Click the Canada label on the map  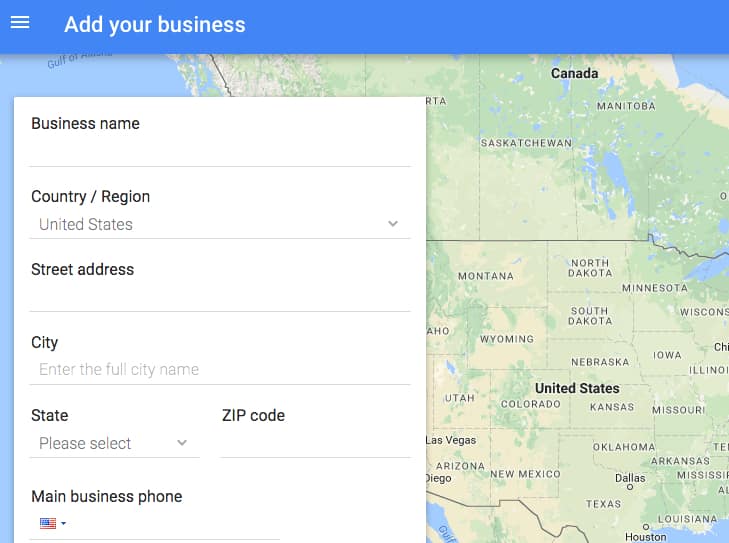(x=574, y=73)
